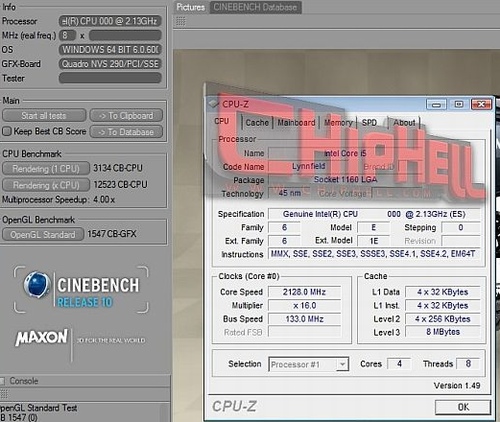Click the To Database button
The height and width of the screenshot is (422, 500).
tap(126, 132)
